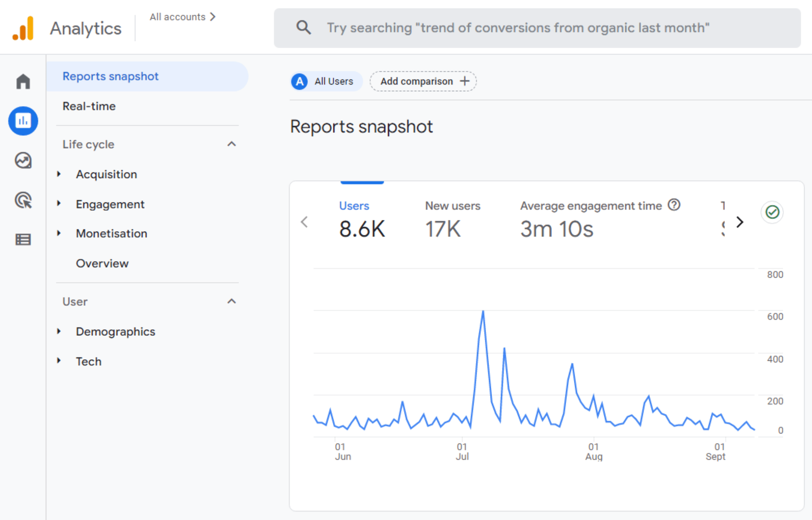Go to previous metrics with left arrow
The image size is (812, 520).
(304, 222)
